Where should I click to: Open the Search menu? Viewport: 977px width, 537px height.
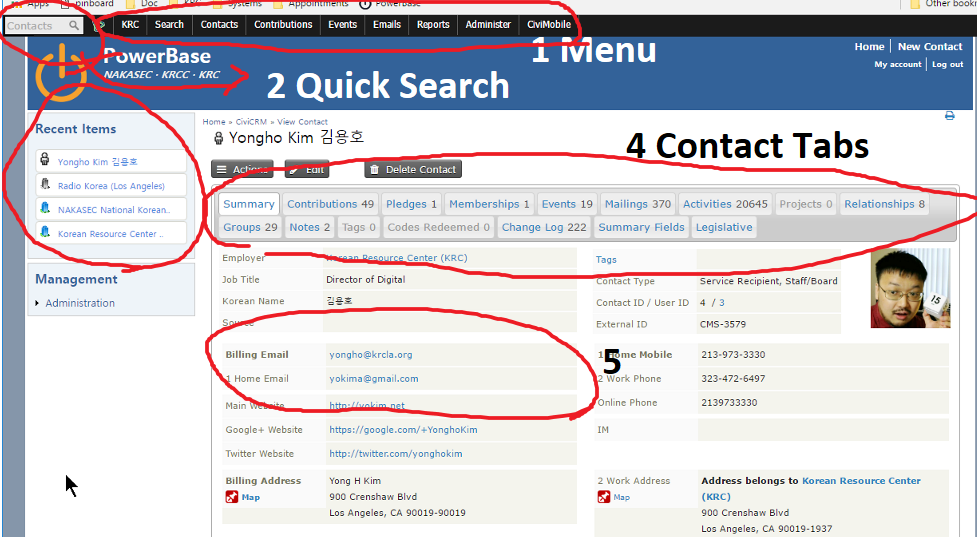point(169,25)
